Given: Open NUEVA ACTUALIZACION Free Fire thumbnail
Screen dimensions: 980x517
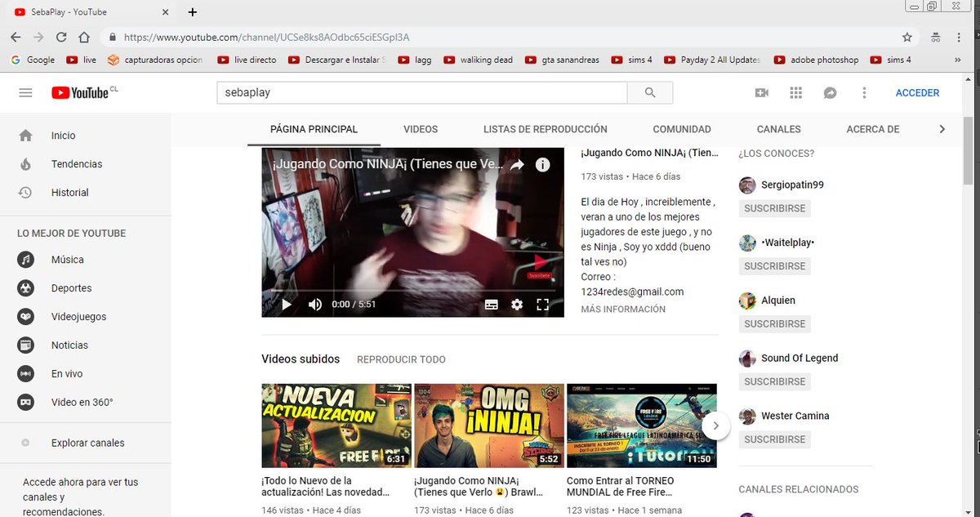Looking at the screenshot, I should tap(336, 426).
